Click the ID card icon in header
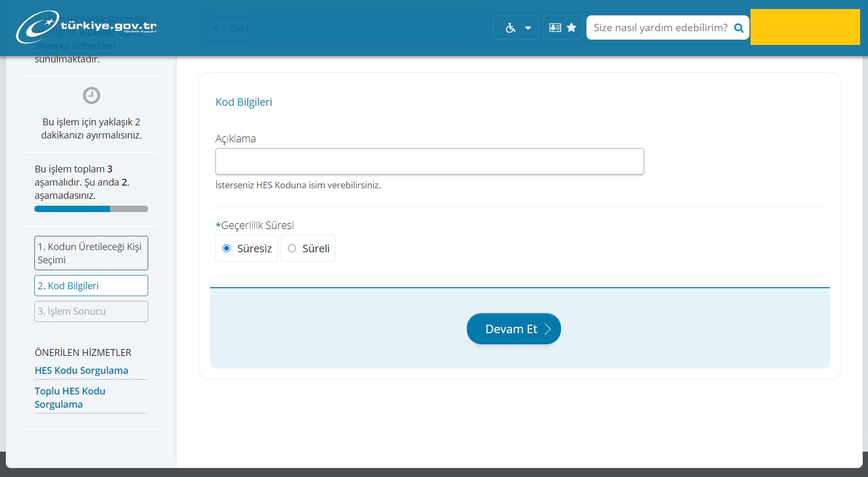868x477 pixels. tap(555, 28)
